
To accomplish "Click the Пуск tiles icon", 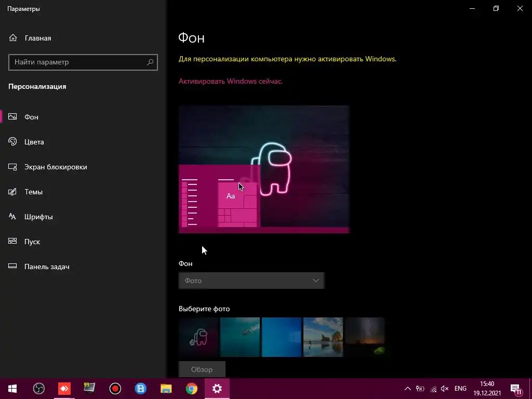I will 12,241.
